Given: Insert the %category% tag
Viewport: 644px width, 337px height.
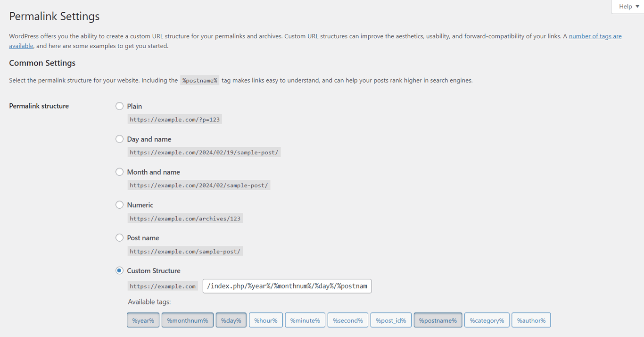Looking at the screenshot, I should point(487,320).
